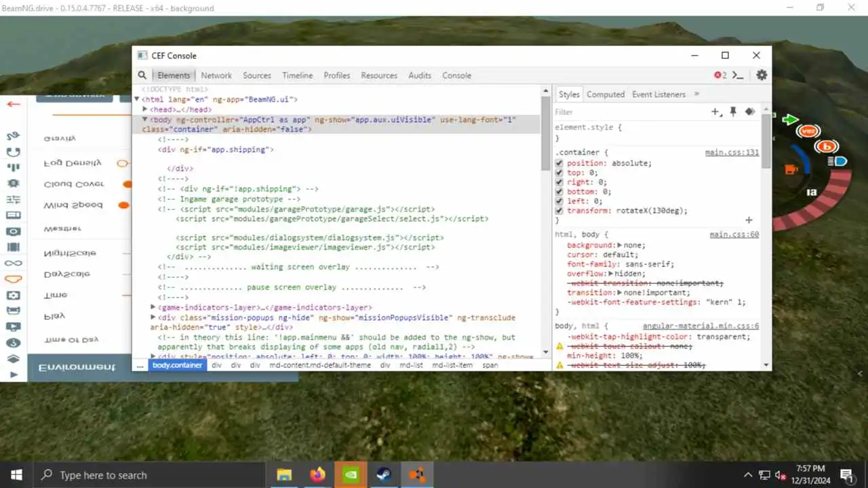The width and height of the screenshot is (868, 488).
Task: Show the console drawer prompt icon
Action: pyautogui.click(x=739, y=75)
